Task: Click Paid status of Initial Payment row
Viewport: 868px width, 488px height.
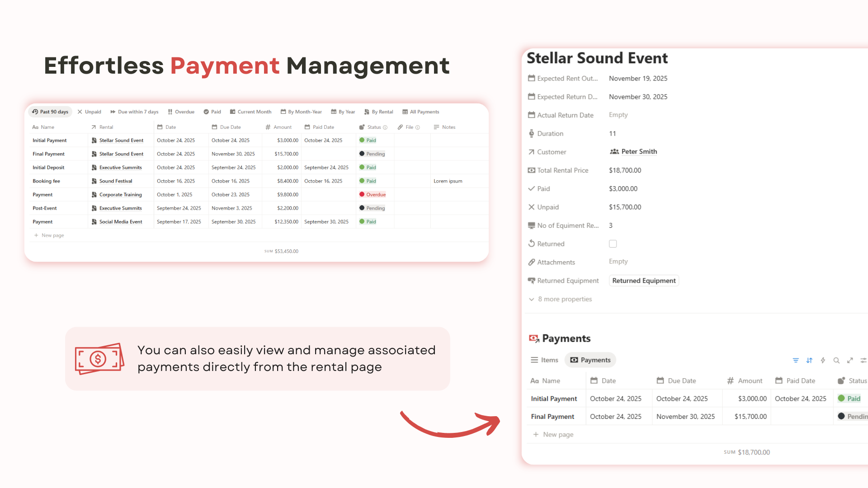Action: pyautogui.click(x=368, y=141)
